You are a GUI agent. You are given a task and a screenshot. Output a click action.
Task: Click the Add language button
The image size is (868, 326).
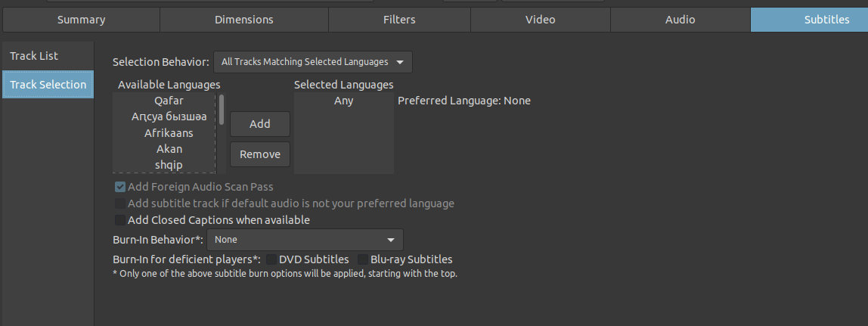click(259, 124)
